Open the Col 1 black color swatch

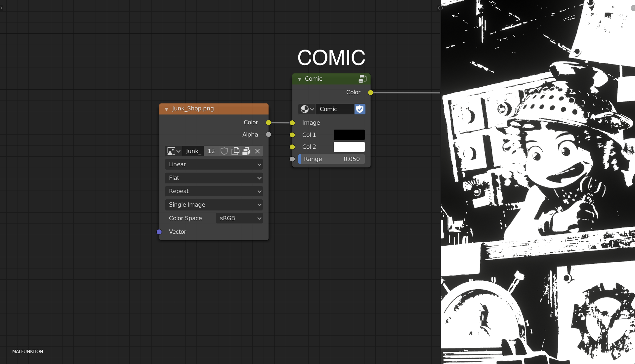tap(349, 135)
